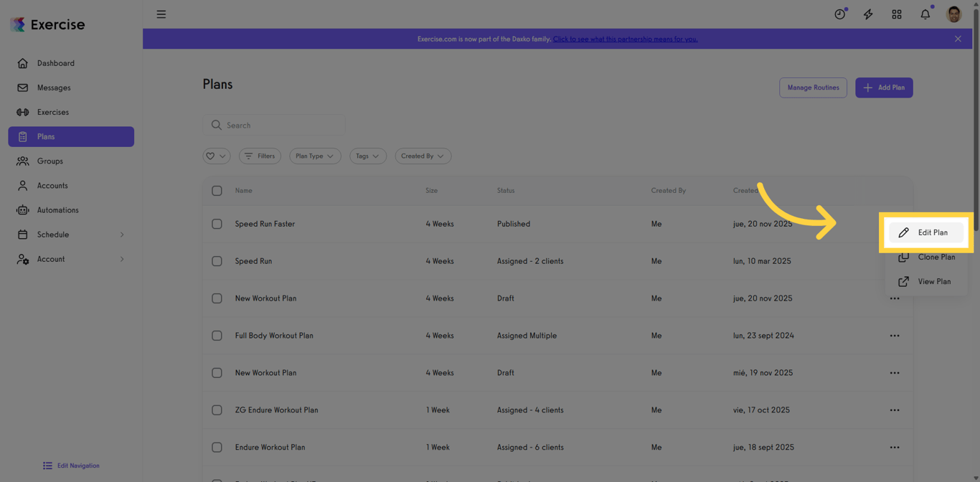Focus the plans Search field
The width and height of the screenshot is (980, 482).
(274, 125)
